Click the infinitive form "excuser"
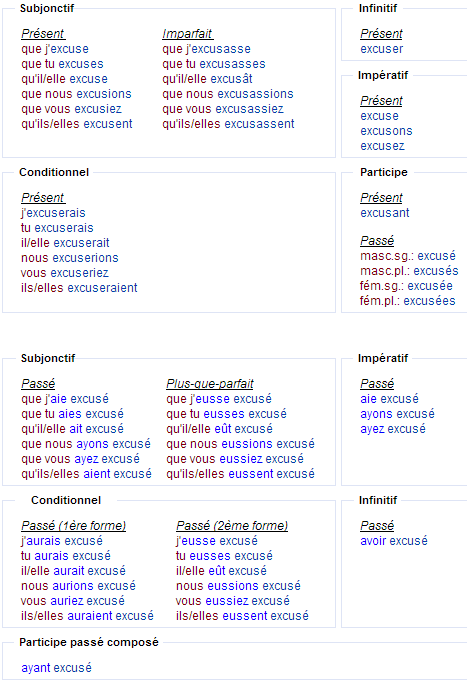Screen dimensions: 467x689 click(381, 49)
